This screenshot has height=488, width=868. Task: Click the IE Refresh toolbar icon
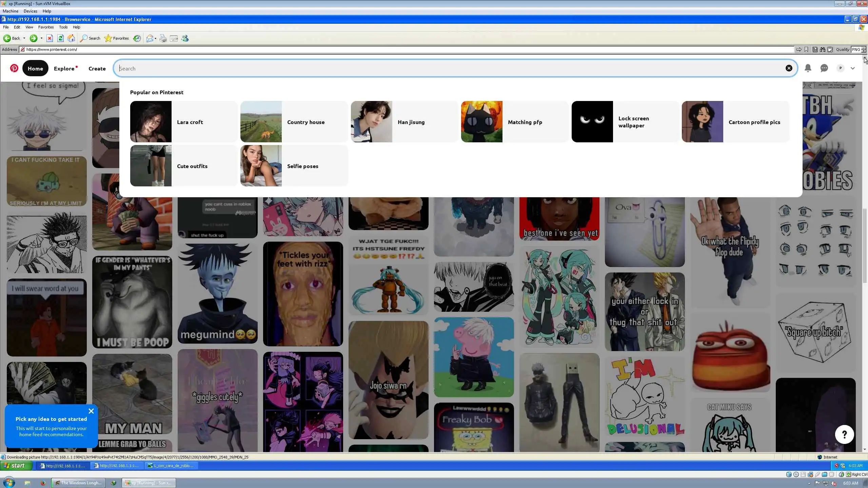pos(60,38)
